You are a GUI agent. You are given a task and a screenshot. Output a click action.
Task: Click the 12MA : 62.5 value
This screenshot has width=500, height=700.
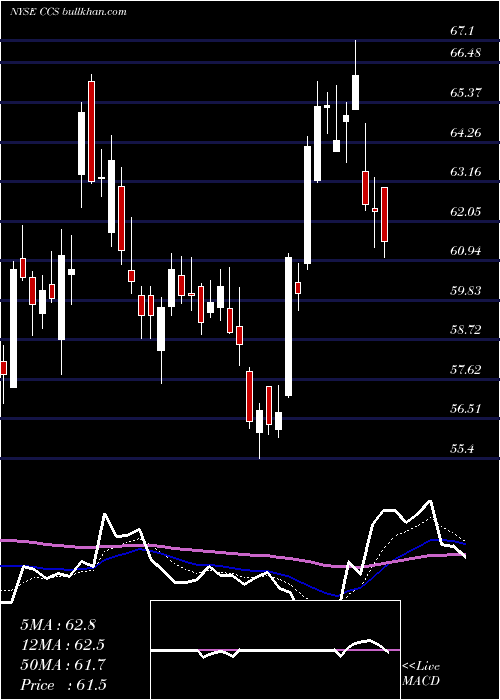pos(63,645)
